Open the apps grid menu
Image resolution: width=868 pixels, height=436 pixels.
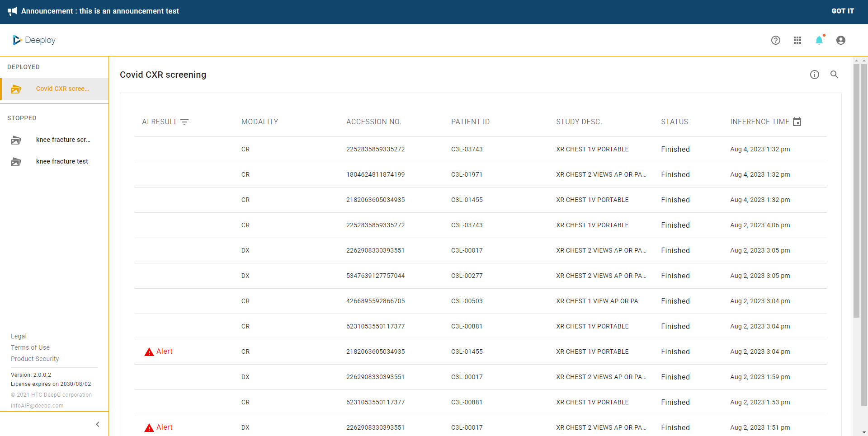[x=797, y=40]
